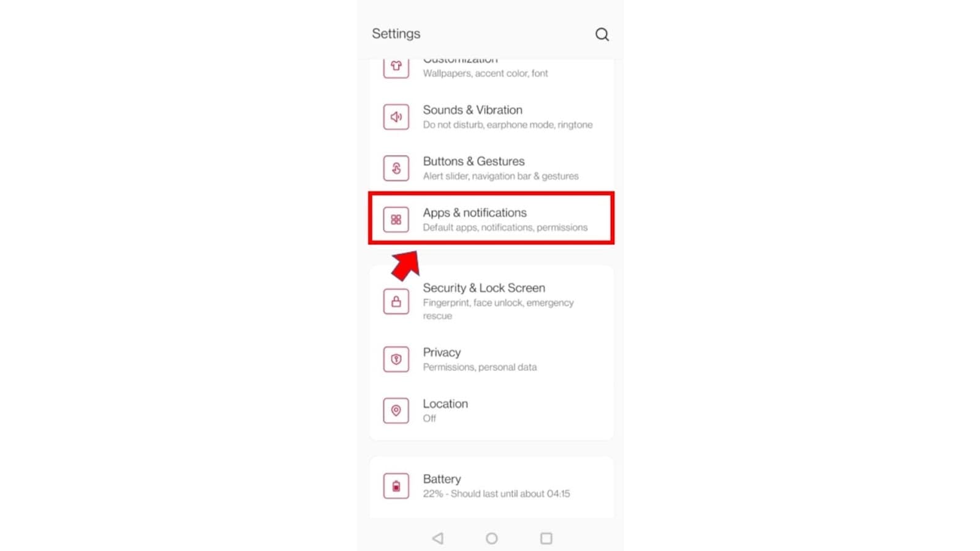Open Battery settings showing 22%
980x551 pixels.
click(x=491, y=486)
